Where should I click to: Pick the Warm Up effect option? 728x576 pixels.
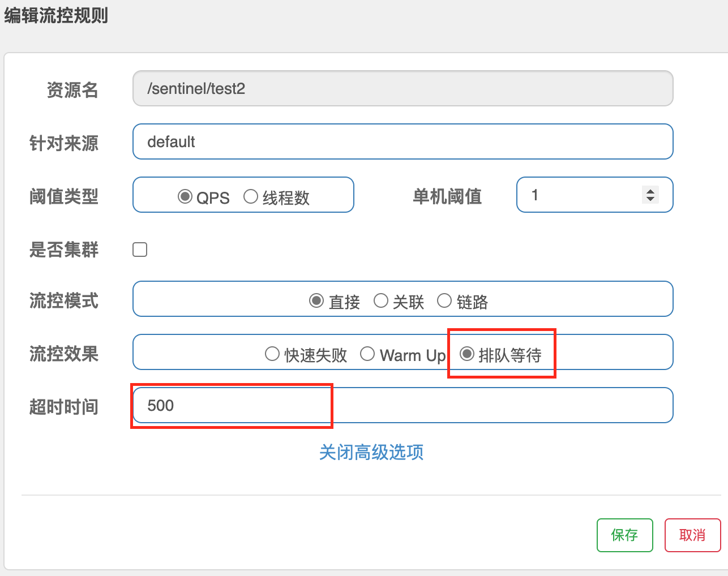(367, 354)
